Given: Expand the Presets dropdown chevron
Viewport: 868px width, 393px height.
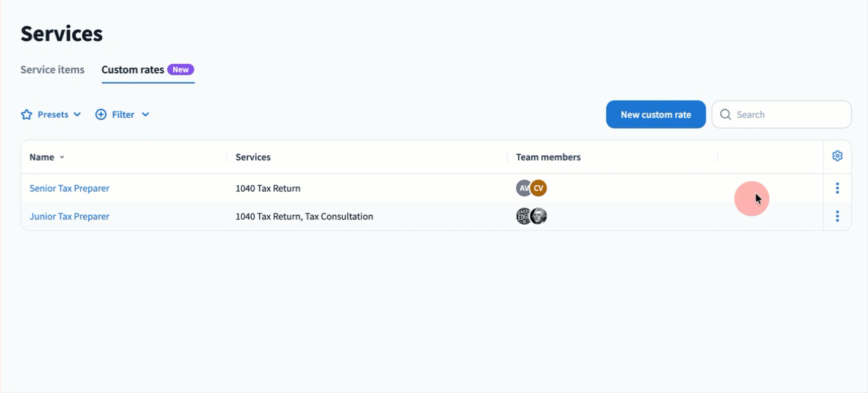Looking at the screenshot, I should (77, 114).
